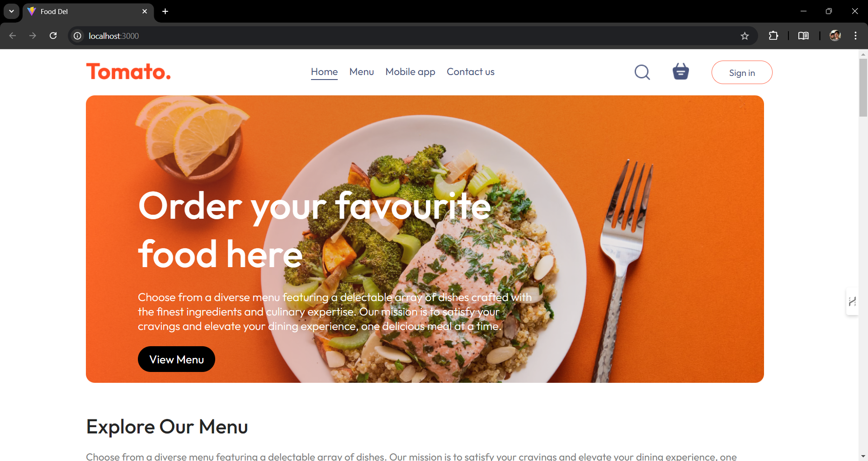This screenshot has width=868, height=461.
Task: Open Contact us link
Action: pyautogui.click(x=471, y=72)
